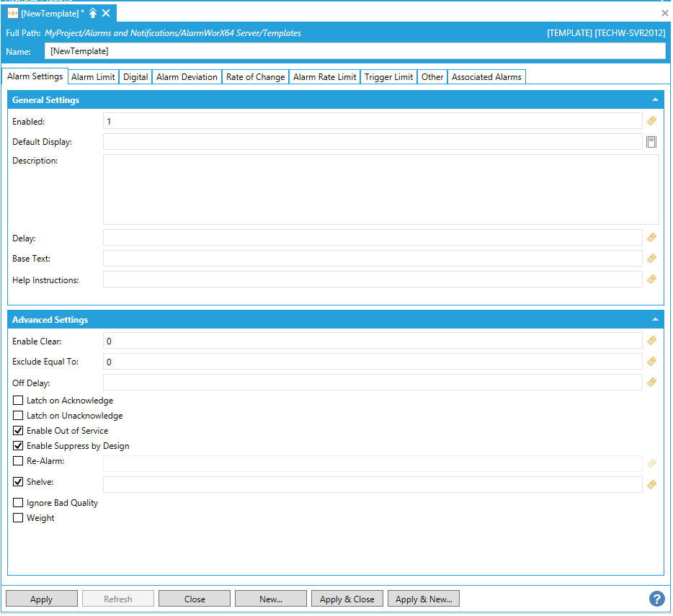This screenshot has height=616, width=673.
Task: Collapse the General Settings section
Action: (655, 99)
